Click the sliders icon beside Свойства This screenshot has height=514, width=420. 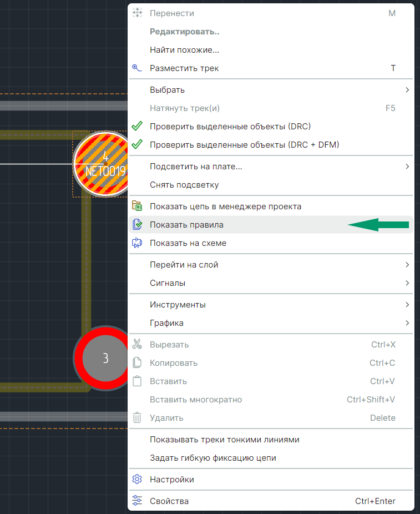pyautogui.click(x=137, y=501)
